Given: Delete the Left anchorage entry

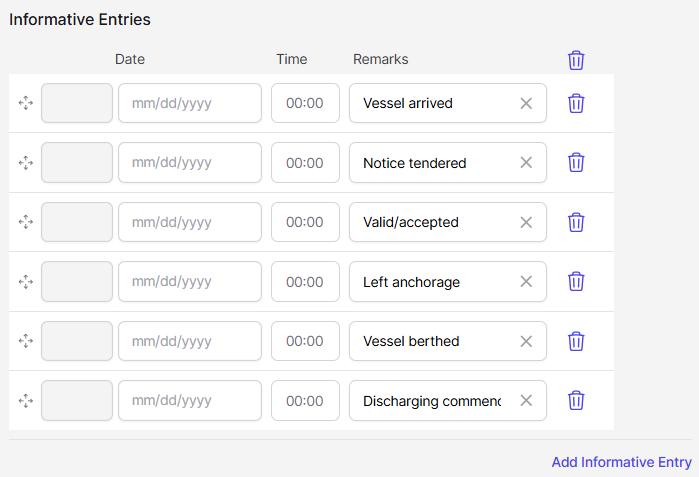Looking at the screenshot, I should (576, 282).
